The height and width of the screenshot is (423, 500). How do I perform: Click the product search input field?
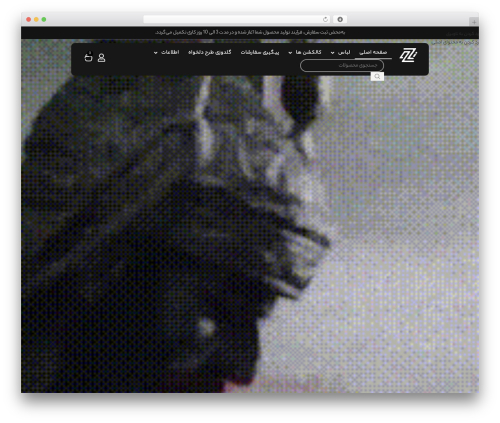coord(342,65)
